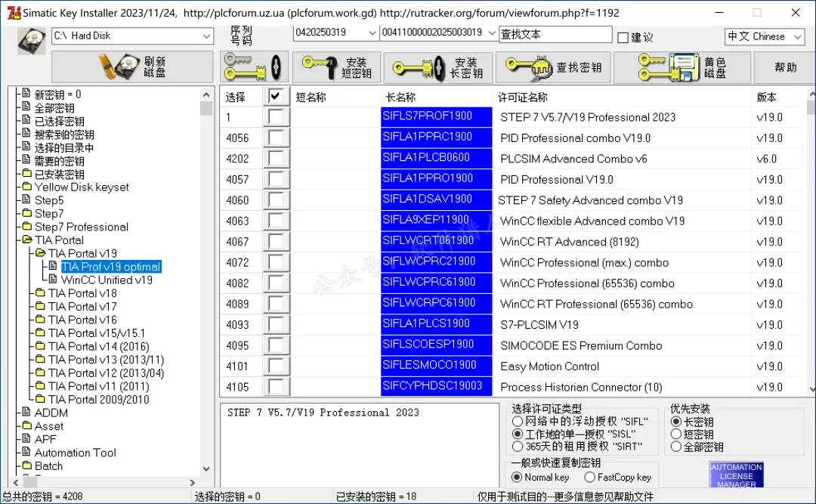Viewport: 816px width, 504px height.
Task: Select Normal key radio
Action: click(x=517, y=477)
